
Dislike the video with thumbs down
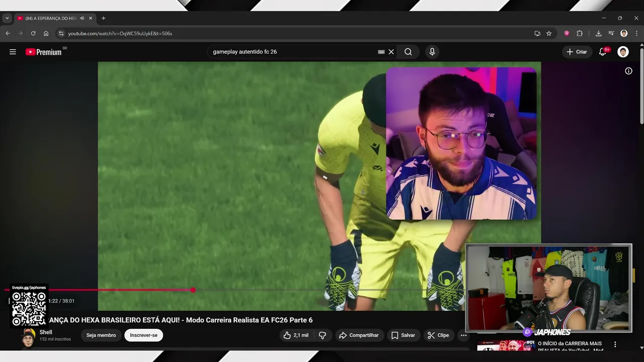323,335
